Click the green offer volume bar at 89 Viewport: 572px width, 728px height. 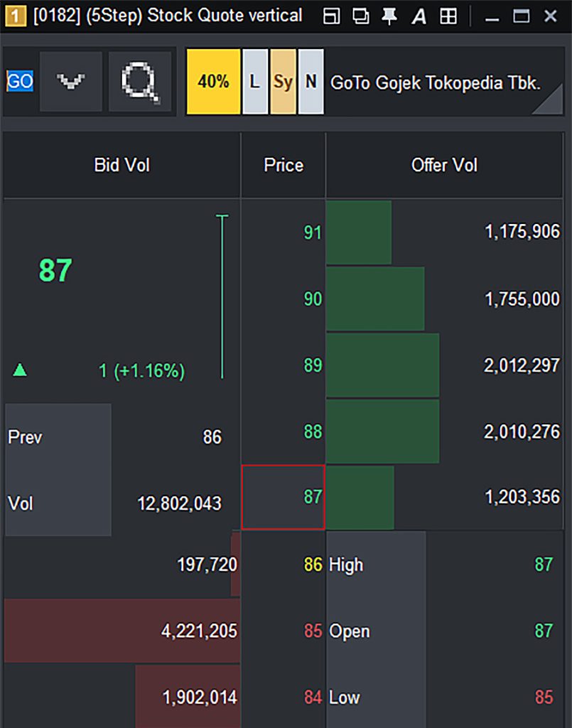coord(383,365)
